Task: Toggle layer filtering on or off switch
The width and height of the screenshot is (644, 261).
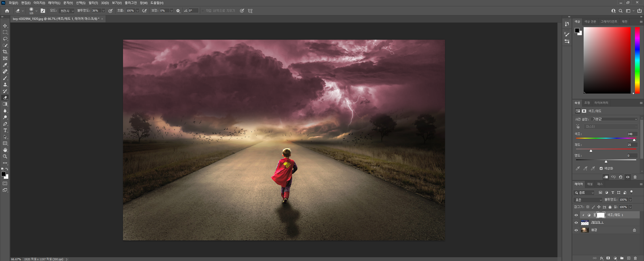Action: click(x=631, y=192)
